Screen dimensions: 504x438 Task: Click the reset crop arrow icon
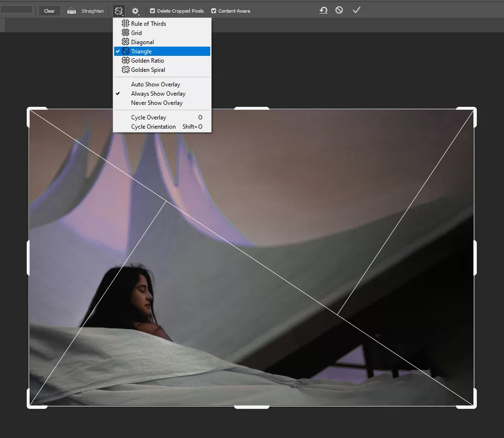(x=323, y=10)
